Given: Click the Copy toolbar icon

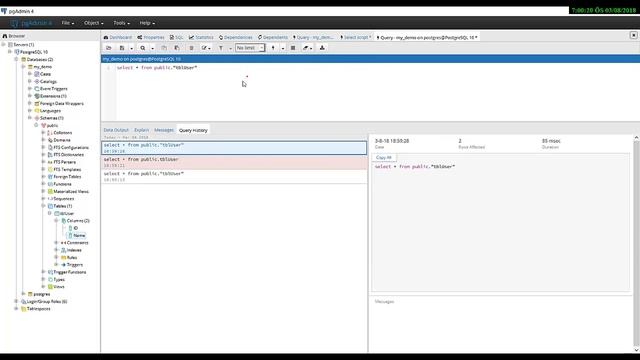Looking at the screenshot, I should click(164, 48).
